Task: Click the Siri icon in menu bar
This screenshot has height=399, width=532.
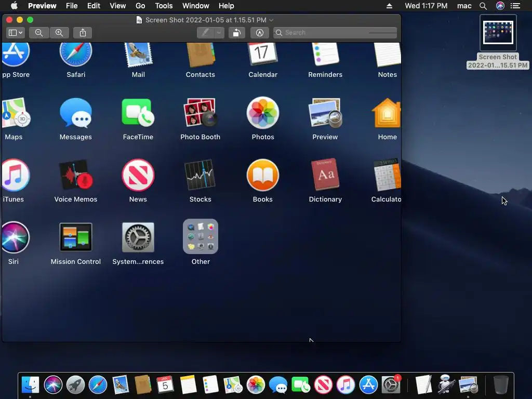Action: point(500,6)
